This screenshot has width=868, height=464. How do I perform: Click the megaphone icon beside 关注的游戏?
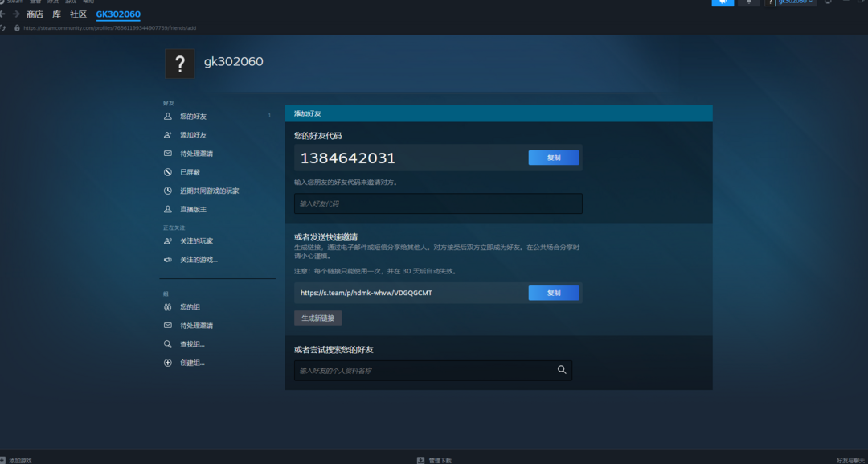pos(168,260)
